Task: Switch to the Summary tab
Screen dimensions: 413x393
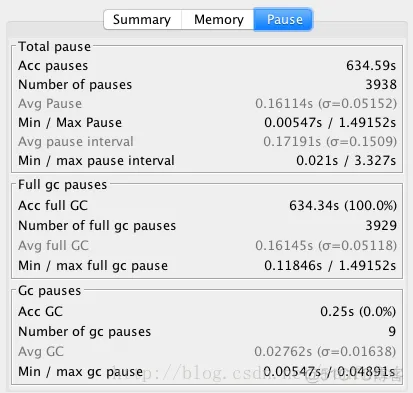Action: (x=142, y=19)
